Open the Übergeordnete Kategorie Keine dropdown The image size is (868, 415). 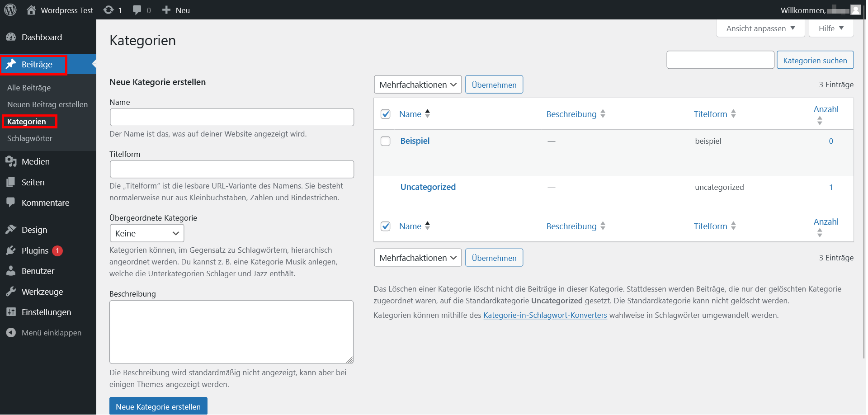[147, 233]
